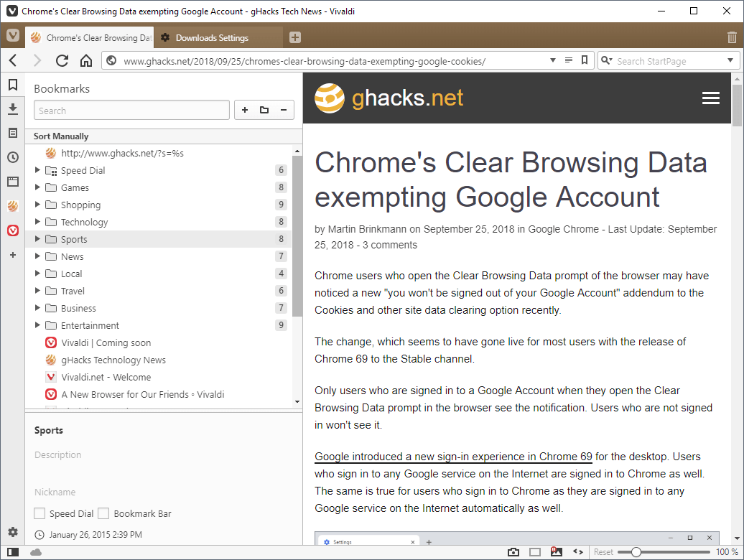Image resolution: width=744 pixels, height=560 pixels.
Task: Toggle tab tiling in status bar
Action: coord(535,552)
